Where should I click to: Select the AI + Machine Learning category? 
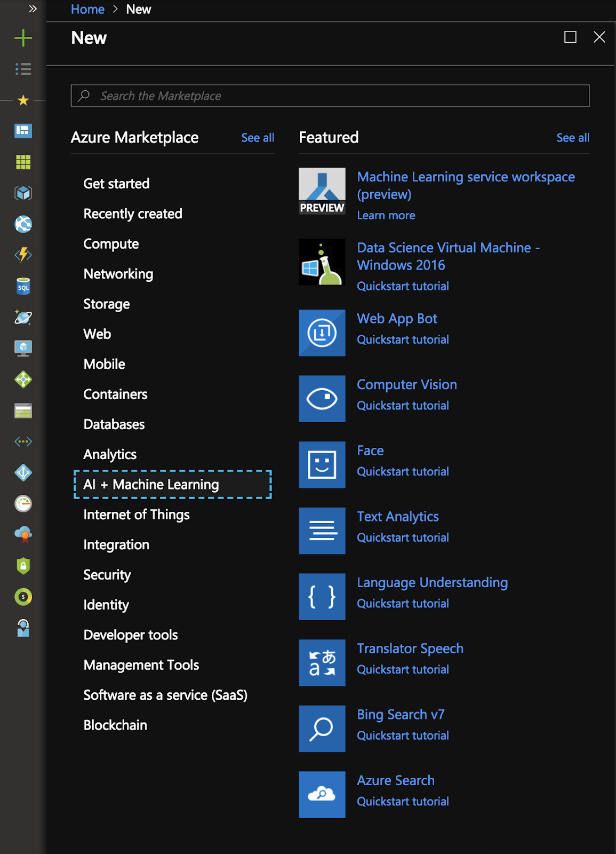coord(172,485)
